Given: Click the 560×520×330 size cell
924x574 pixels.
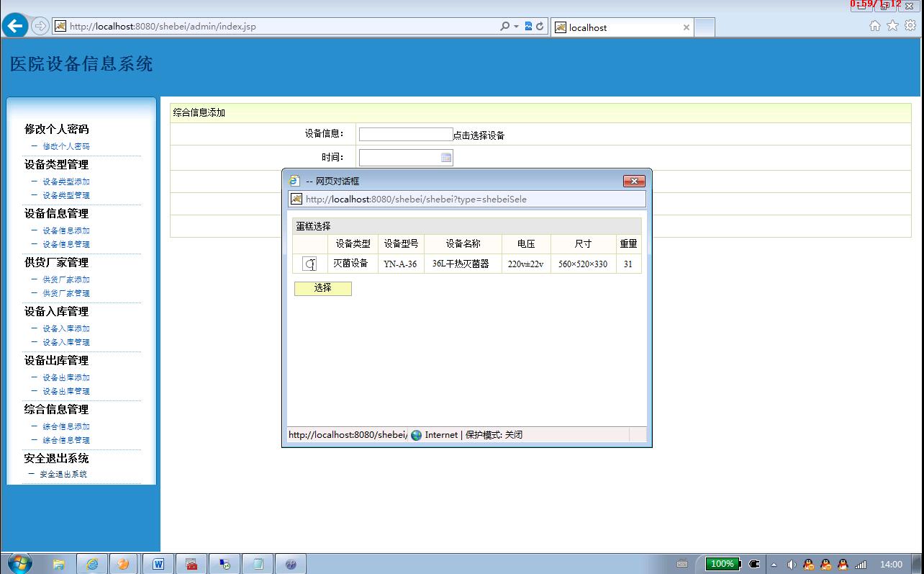Looking at the screenshot, I should (x=583, y=264).
